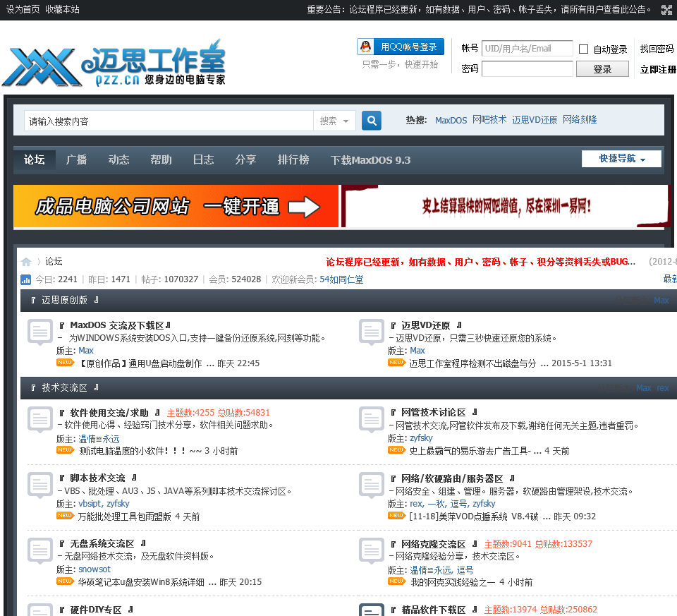Screen dimensions: 677x616
Task: Select the 论坛 navigation tab
Action: (x=35, y=160)
